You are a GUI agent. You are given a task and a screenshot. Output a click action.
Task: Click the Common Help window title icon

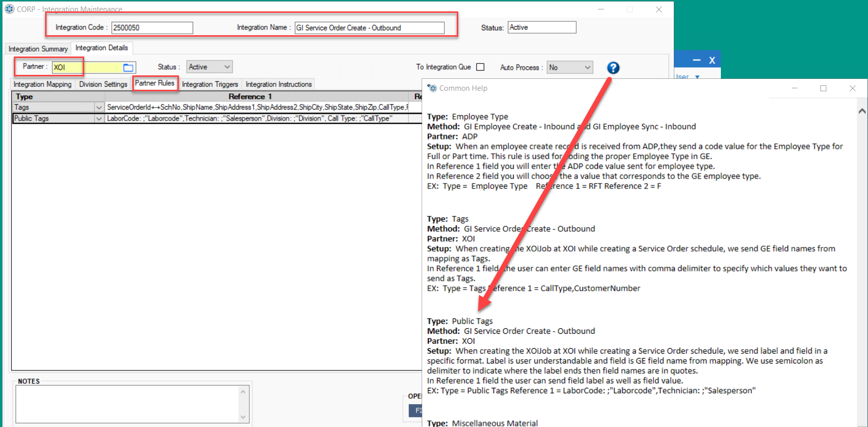point(432,88)
